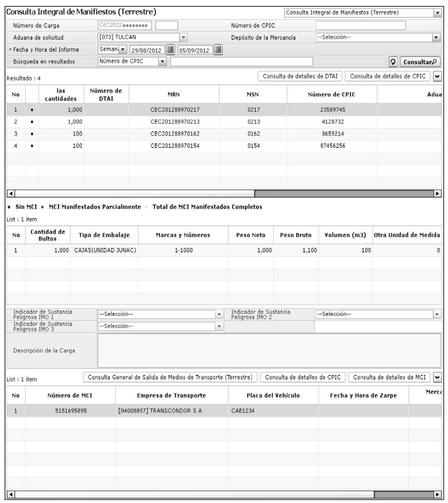Click the refresh reset icon beside Consultar

(x=393, y=62)
